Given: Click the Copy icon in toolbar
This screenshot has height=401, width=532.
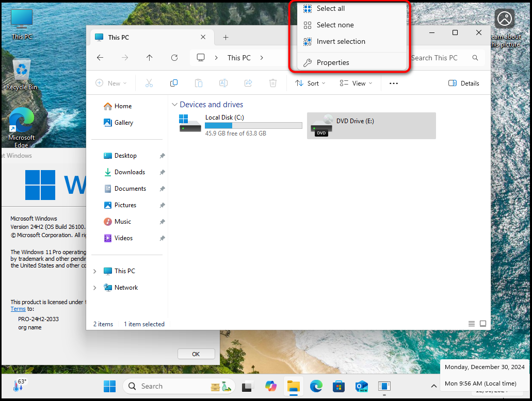Looking at the screenshot, I should tap(174, 83).
